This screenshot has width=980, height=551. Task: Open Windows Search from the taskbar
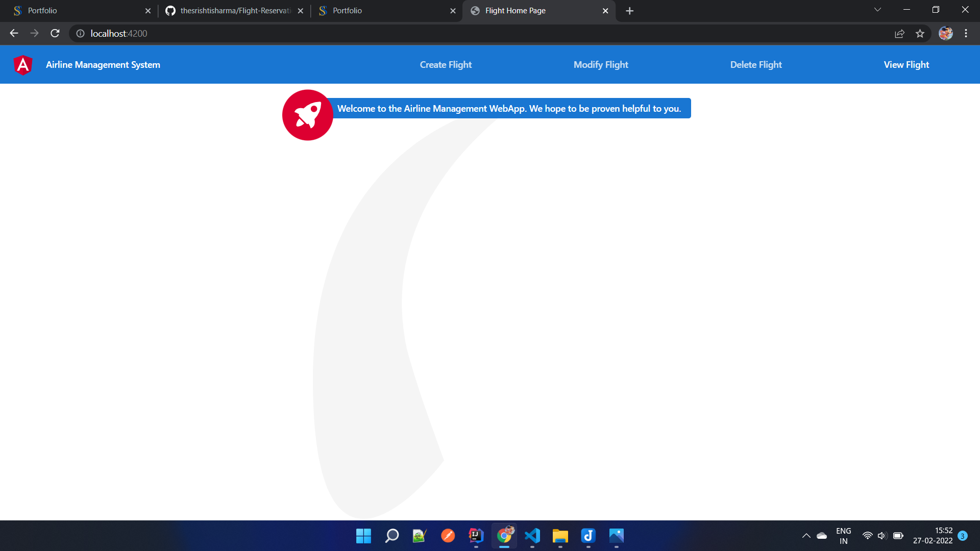[391, 536]
